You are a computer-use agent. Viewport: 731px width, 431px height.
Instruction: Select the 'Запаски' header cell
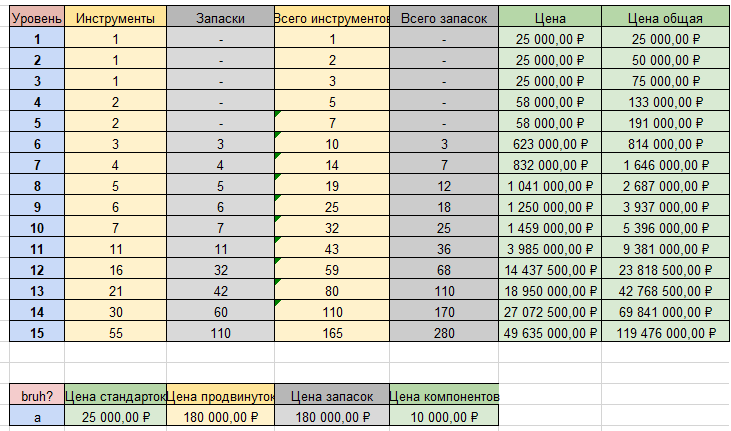(x=221, y=17)
